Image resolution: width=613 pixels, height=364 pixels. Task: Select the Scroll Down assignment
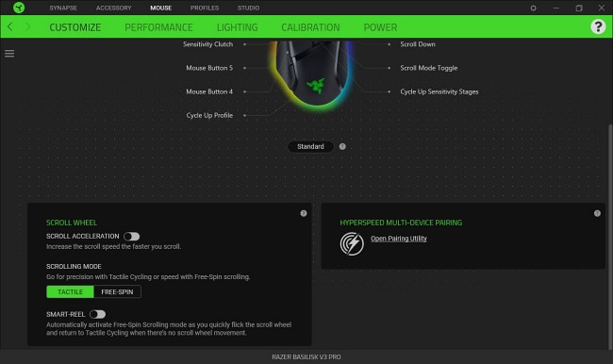click(418, 44)
